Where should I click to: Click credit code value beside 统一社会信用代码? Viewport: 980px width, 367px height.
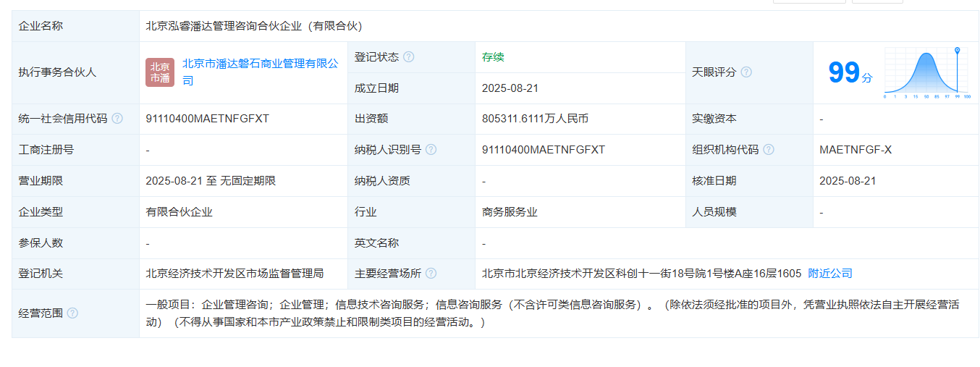[x=207, y=119]
